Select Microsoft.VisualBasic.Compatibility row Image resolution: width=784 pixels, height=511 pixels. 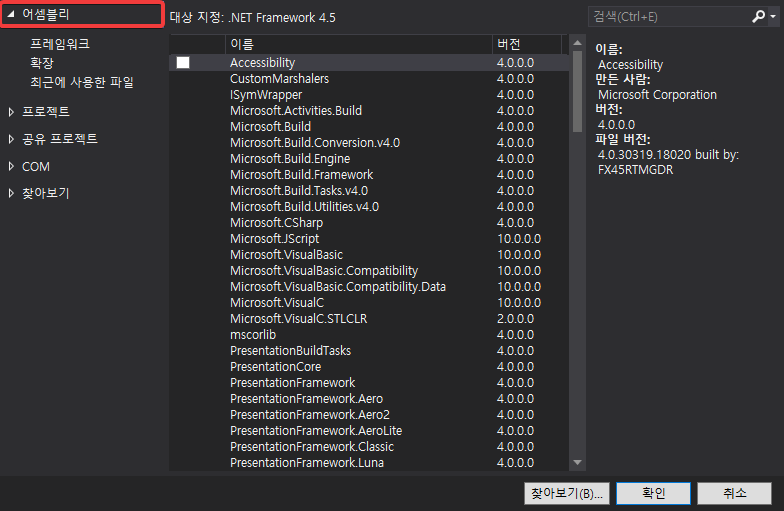pos(369,270)
